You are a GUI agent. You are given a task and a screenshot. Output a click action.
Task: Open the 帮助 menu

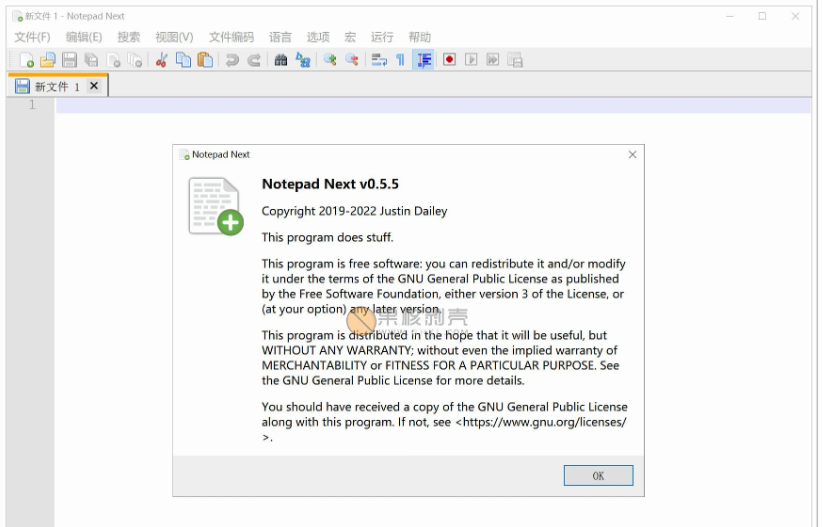click(419, 37)
